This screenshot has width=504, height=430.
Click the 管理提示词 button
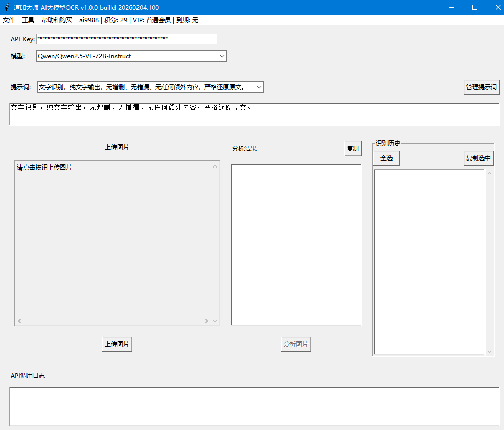click(x=481, y=87)
